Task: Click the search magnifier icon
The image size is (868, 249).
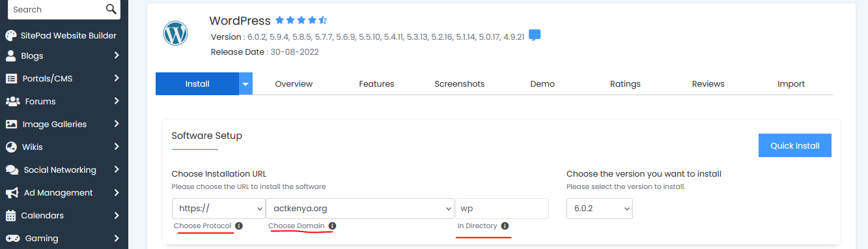Action: [111, 9]
